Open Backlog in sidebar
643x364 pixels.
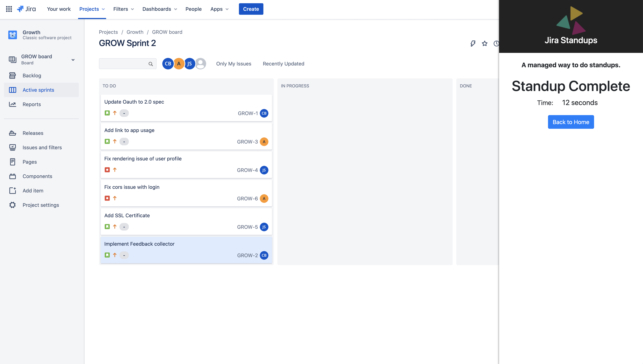[32, 76]
